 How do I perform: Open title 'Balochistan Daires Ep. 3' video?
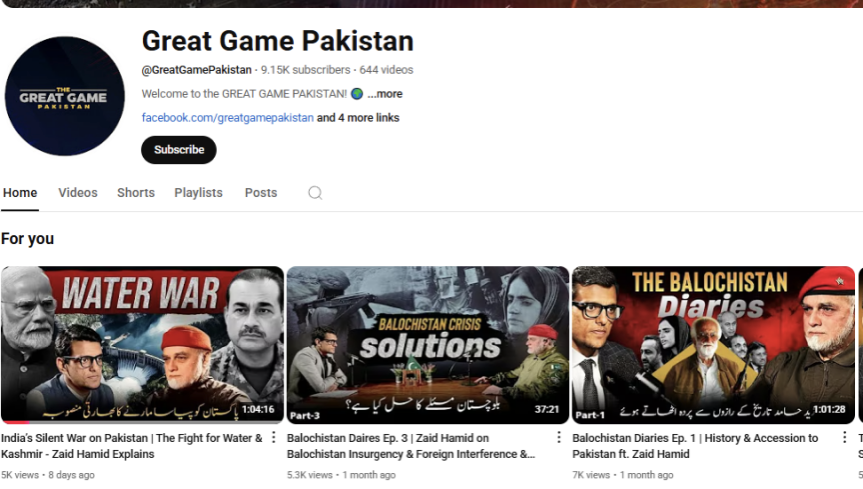tap(411, 446)
